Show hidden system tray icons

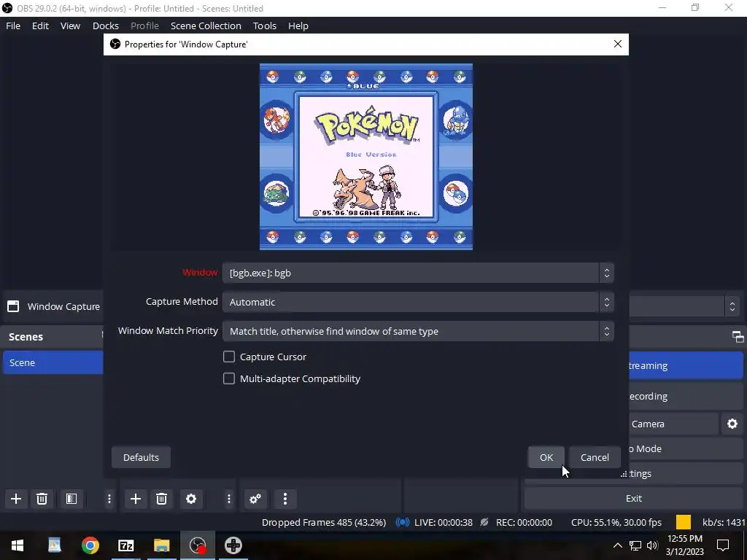(617, 545)
